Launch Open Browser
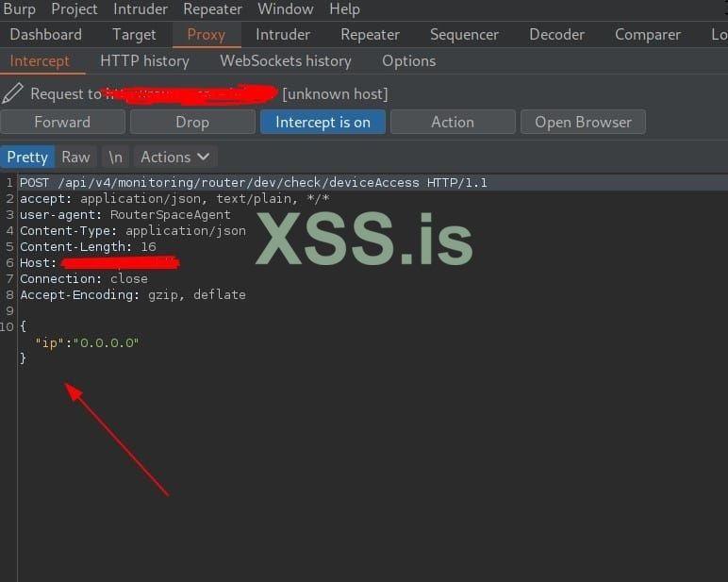The height and width of the screenshot is (582, 728). pos(583,123)
